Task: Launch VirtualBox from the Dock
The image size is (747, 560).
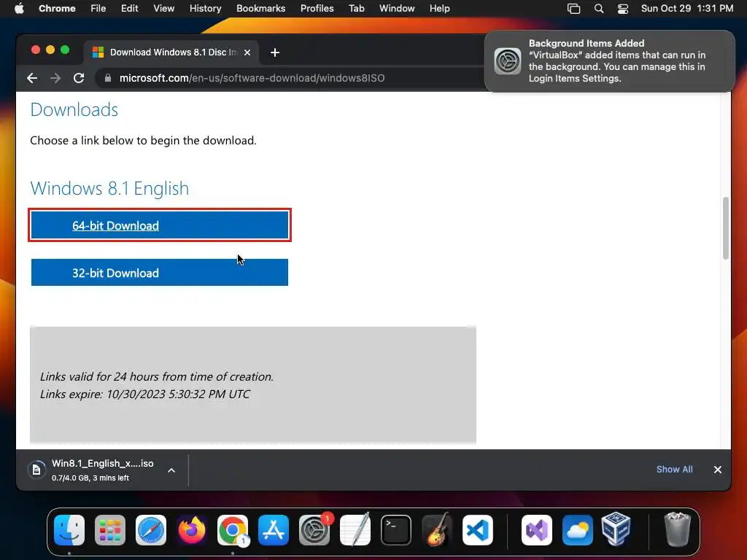Action: click(616, 529)
